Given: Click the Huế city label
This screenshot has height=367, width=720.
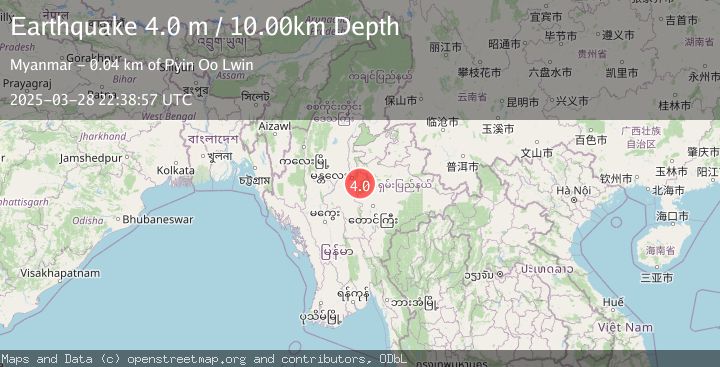Looking at the screenshot, I should click(613, 303).
